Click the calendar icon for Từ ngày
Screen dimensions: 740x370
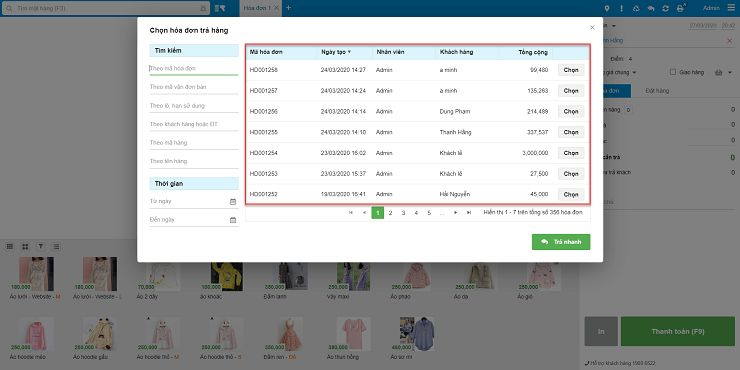click(233, 202)
